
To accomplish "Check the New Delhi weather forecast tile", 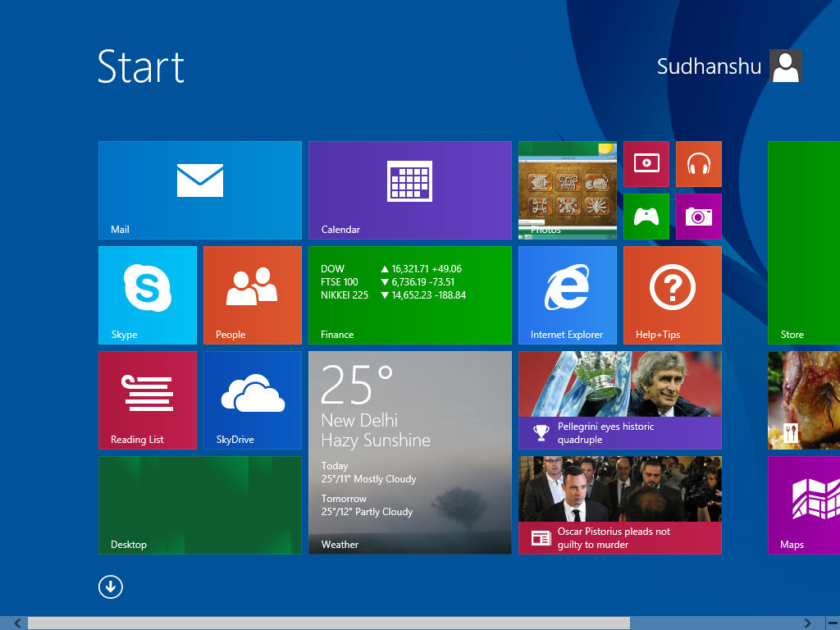I will 410,451.
